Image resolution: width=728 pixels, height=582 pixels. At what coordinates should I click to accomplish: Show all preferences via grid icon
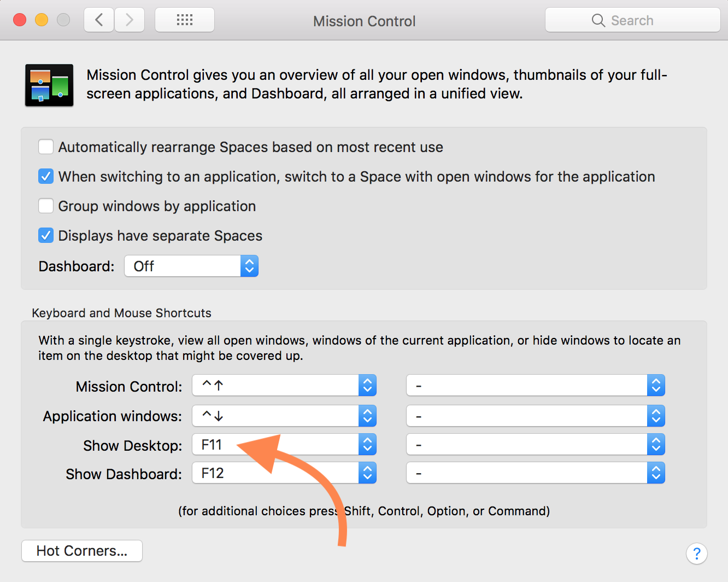[x=185, y=20]
